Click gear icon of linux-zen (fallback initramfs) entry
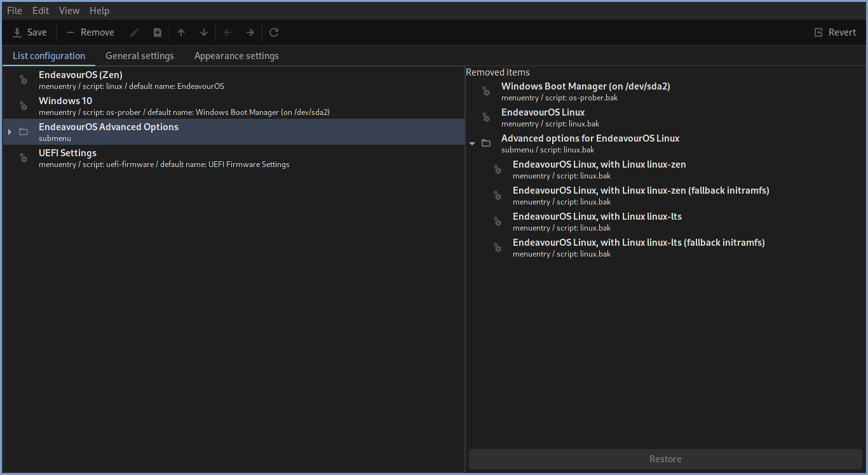This screenshot has height=475, width=868. coord(498,196)
